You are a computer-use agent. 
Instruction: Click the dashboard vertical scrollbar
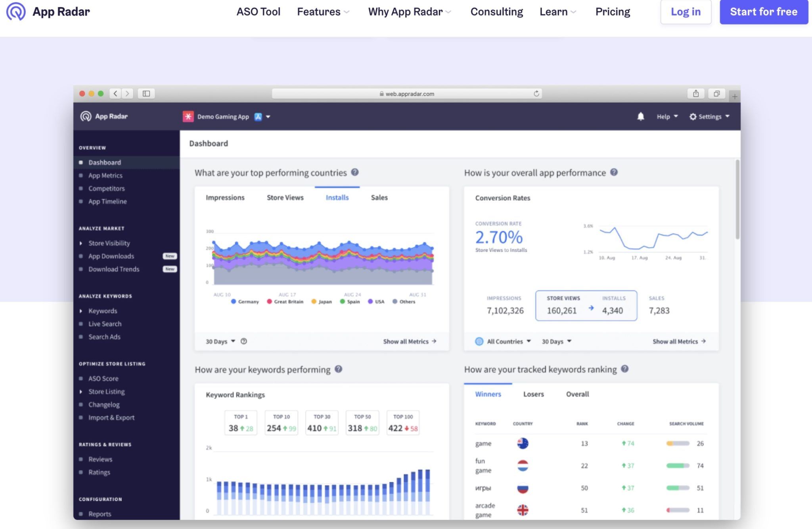[x=737, y=199]
